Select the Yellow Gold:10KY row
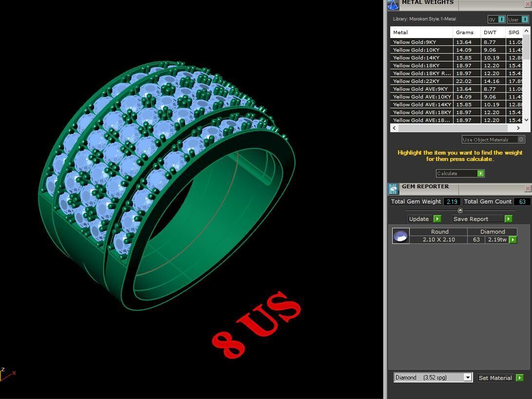 [456, 50]
